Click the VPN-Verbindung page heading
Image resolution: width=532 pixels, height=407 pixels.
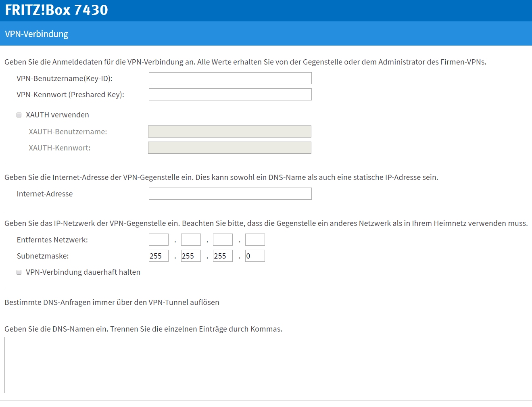[x=37, y=34]
